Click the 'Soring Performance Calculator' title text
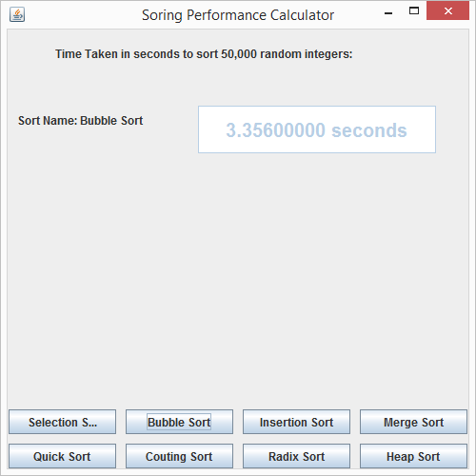Screen dimensions: 476x476 (238, 15)
